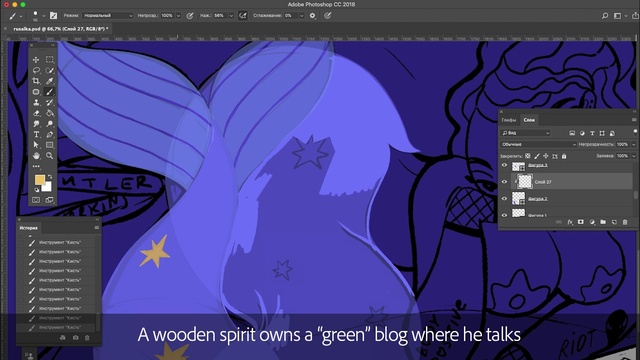Select the Rectangle shape tool
640x360 pixels.
click(49, 145)
